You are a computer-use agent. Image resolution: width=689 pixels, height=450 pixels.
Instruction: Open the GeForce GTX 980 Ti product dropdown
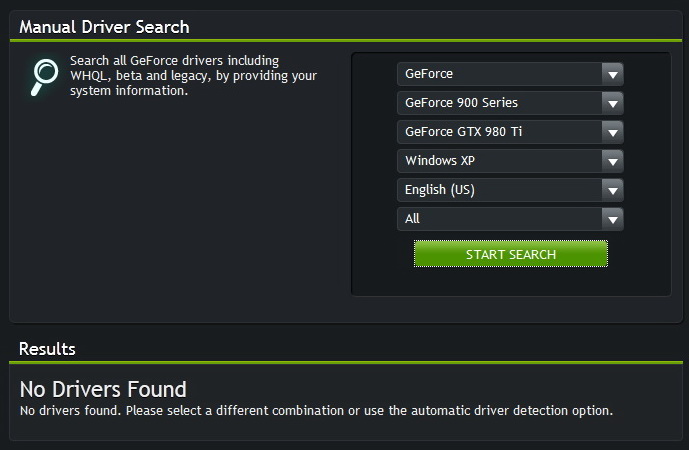pos(500,132)
